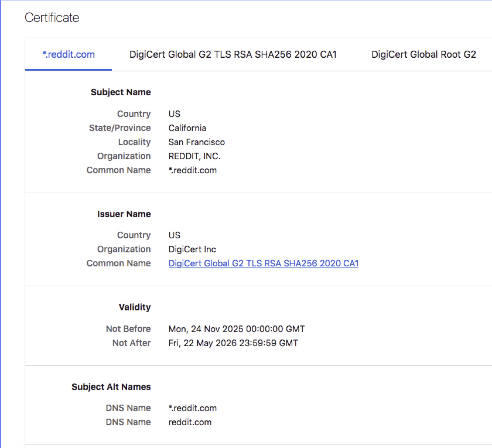
Task: Select the Not Before date Mon, 24 Nov 2025
Action: pos(236,329)
